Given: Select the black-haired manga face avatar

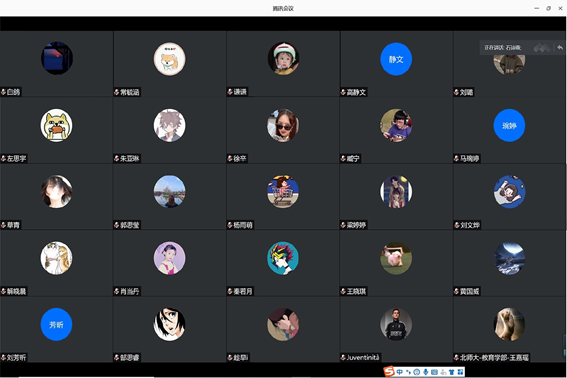Looking at the screenshot, I should point(170,324).
